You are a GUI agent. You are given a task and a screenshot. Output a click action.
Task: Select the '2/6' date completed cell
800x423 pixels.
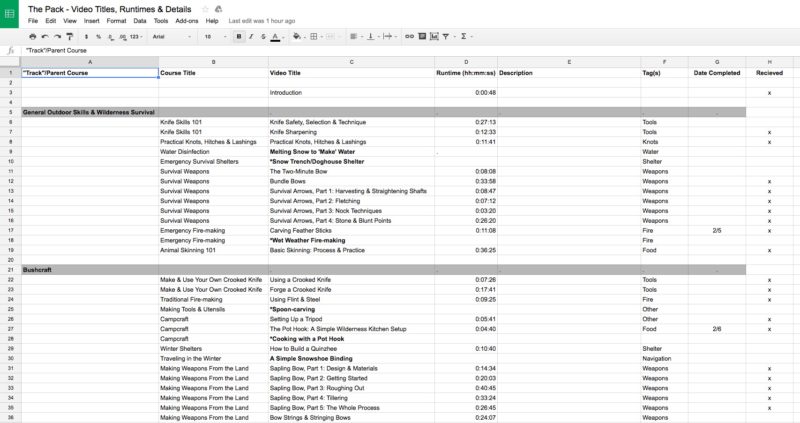pos(717,329)
